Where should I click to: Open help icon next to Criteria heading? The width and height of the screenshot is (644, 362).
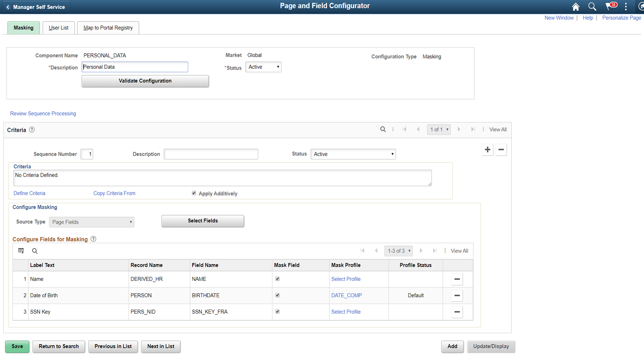(x=32, y=130)
